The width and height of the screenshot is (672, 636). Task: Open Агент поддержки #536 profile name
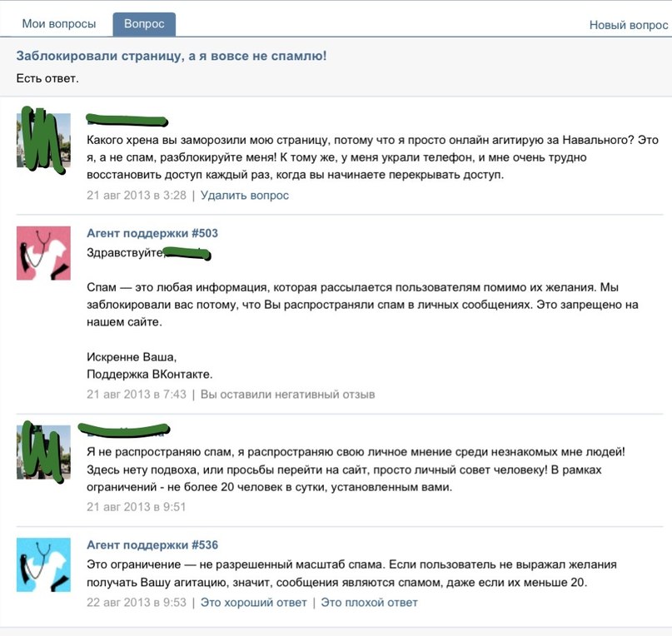click(x=152, y=545)
